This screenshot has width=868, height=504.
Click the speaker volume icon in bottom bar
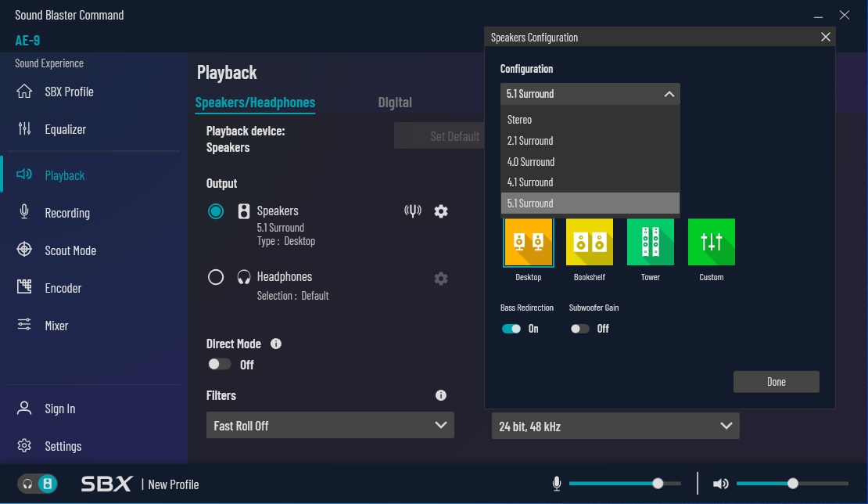(721, 484)
